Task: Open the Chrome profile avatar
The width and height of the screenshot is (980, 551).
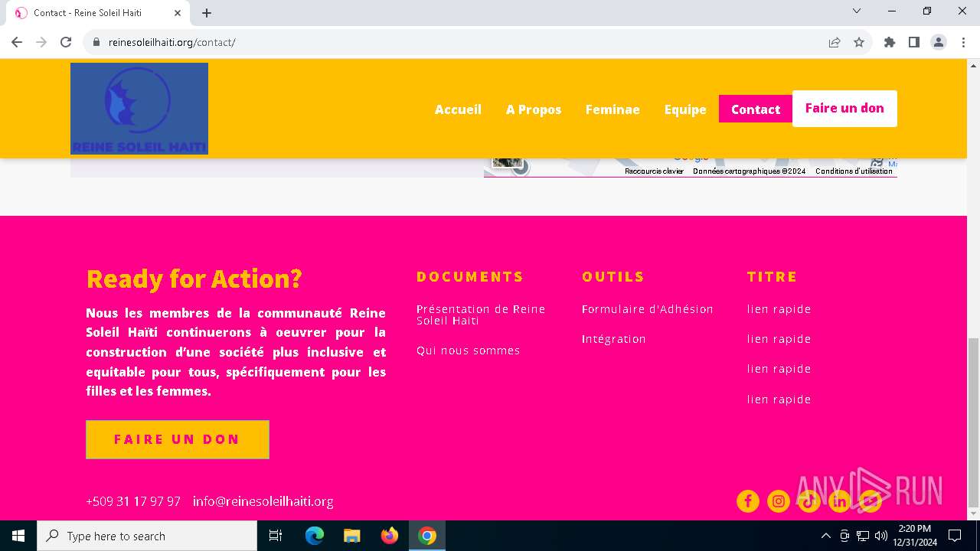Action: (939, 42)
